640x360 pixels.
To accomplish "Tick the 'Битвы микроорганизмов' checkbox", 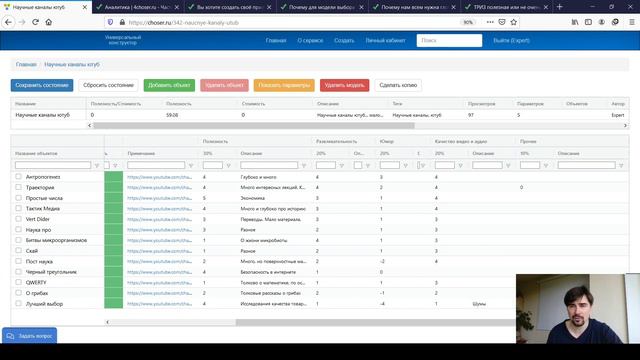I will tap(18, 240).
